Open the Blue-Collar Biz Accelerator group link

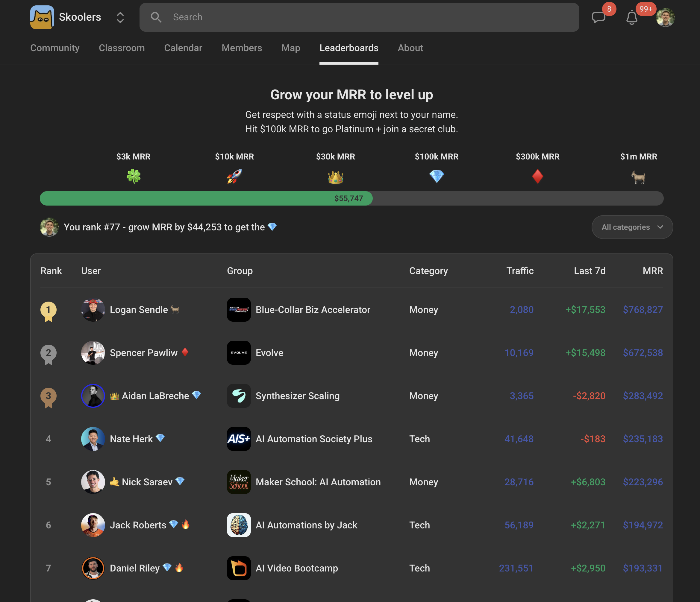(x=313, y=310)
